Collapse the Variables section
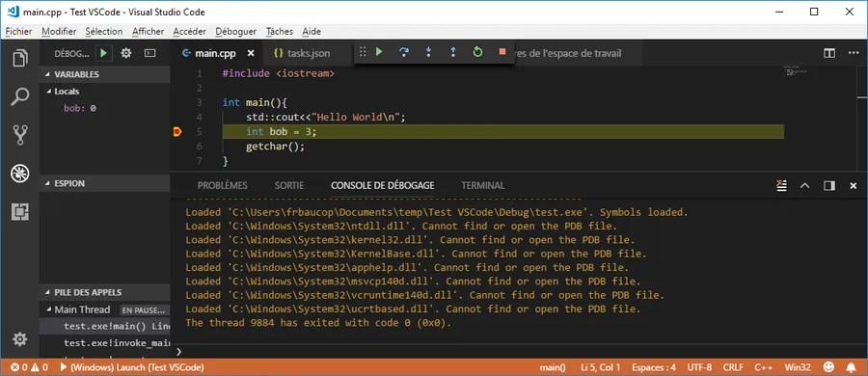Screen dimensions: 868x376 point(105,74)
